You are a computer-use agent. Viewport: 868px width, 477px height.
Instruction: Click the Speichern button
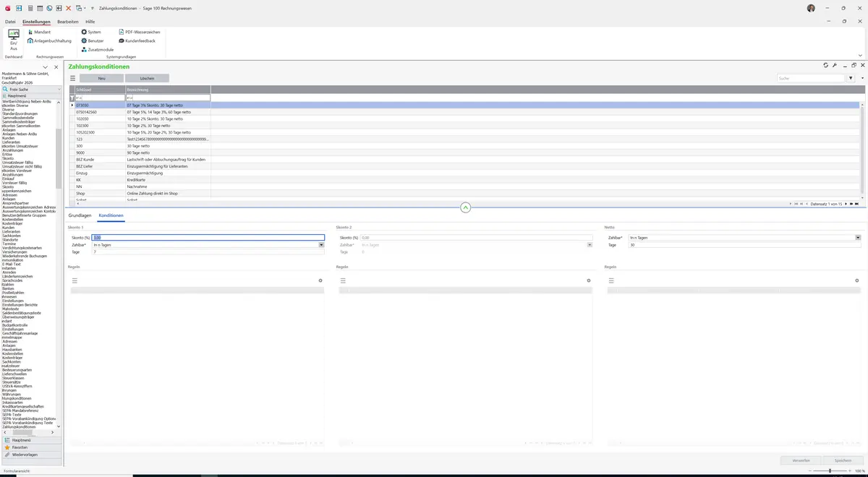[x=843, y=460]
